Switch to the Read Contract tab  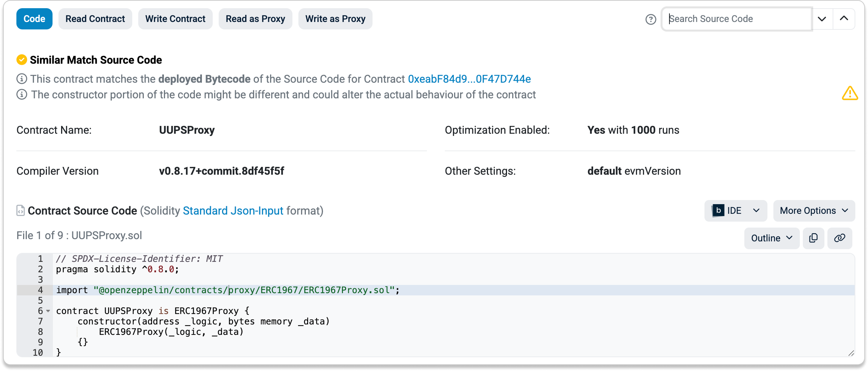pos(95,19)
